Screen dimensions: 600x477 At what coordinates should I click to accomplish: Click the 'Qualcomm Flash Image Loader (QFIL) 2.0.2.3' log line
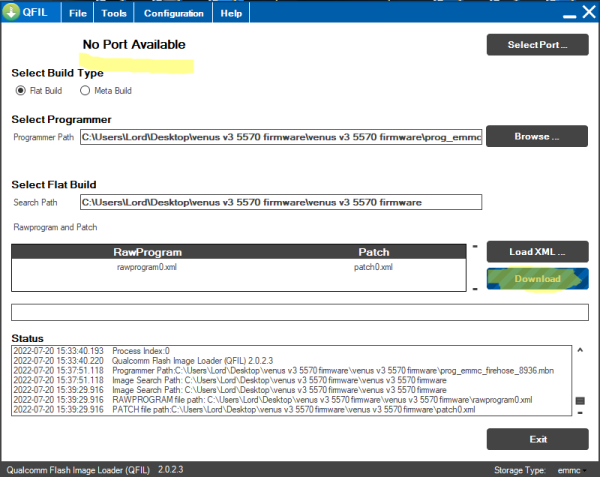(x=143, y=361)
